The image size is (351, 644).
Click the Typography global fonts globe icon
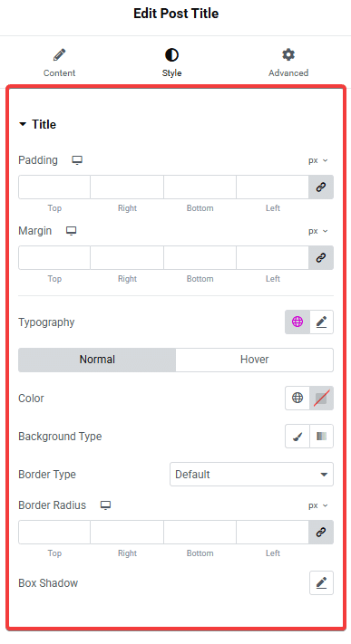pos(297,322)
